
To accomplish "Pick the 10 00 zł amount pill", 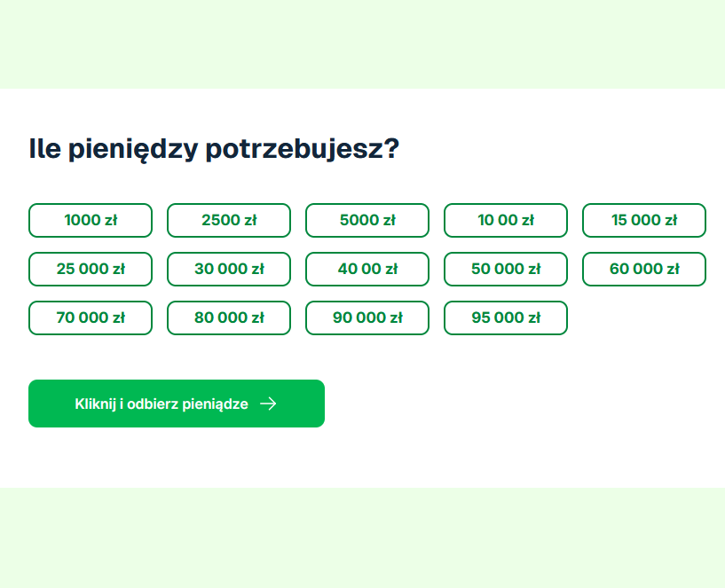I will click(505, 220).
